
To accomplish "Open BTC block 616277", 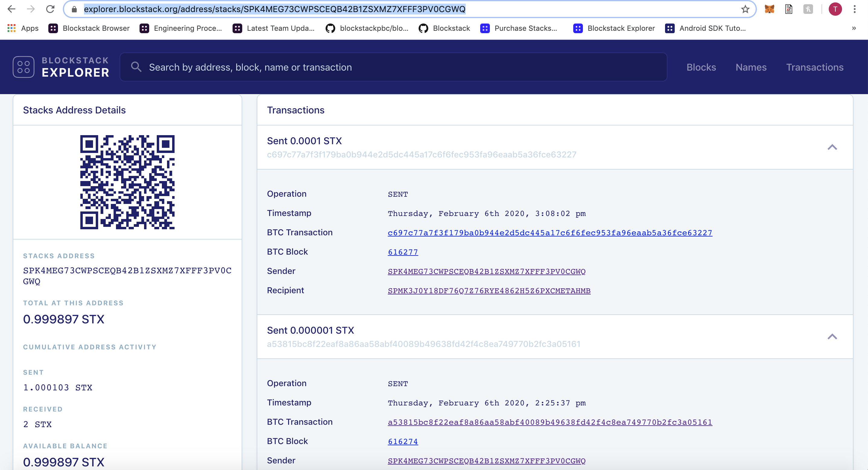I will tap(403, 252).
